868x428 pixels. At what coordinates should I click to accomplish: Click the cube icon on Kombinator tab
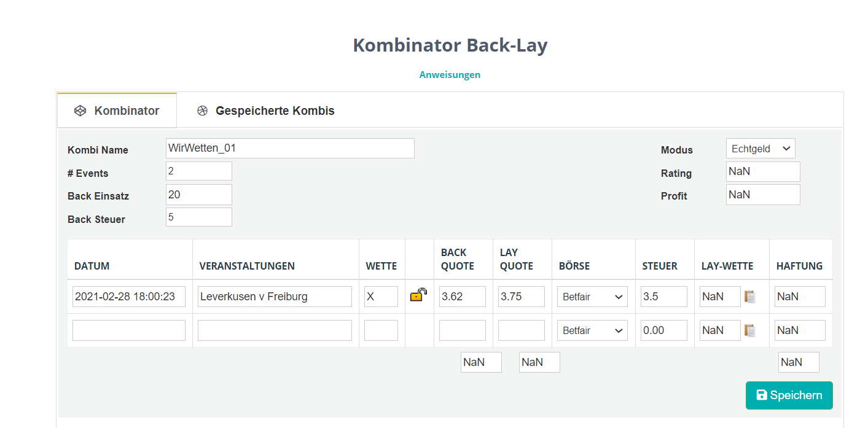click(80, 111)
